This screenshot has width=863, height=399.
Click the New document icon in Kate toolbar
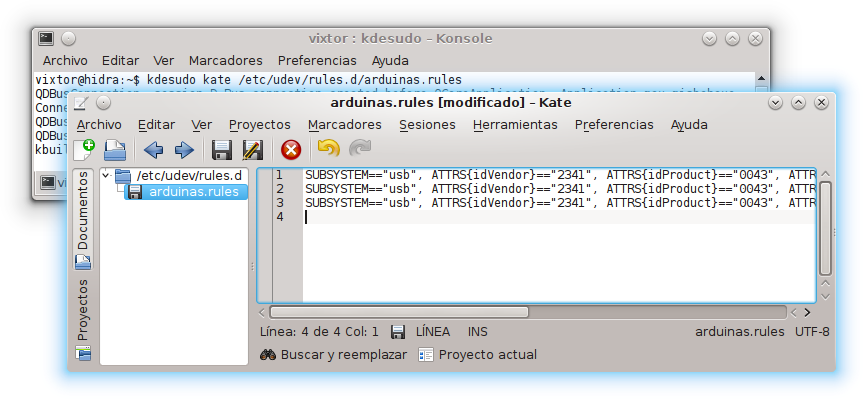[x=84, y=150]
